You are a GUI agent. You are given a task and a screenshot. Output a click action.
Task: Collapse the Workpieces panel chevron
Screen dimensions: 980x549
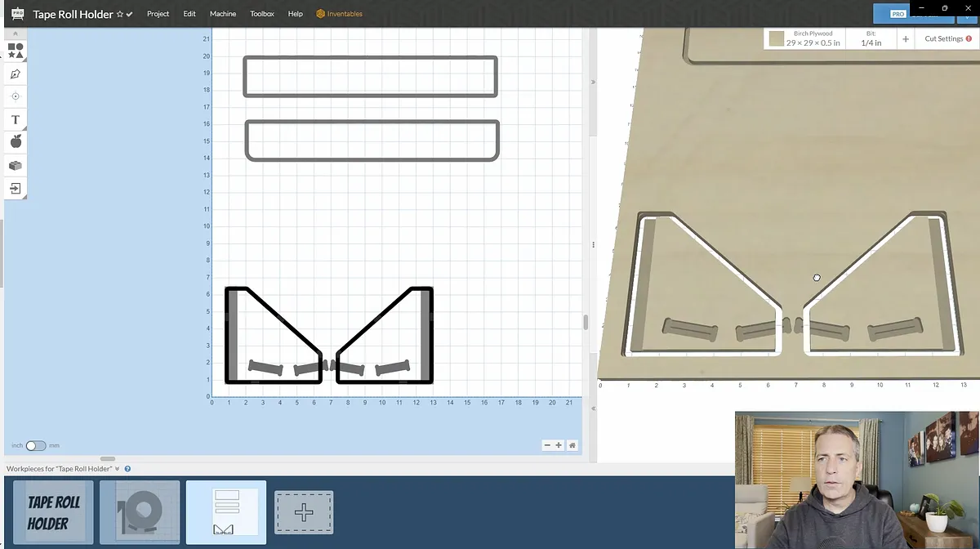coord(118,469)
